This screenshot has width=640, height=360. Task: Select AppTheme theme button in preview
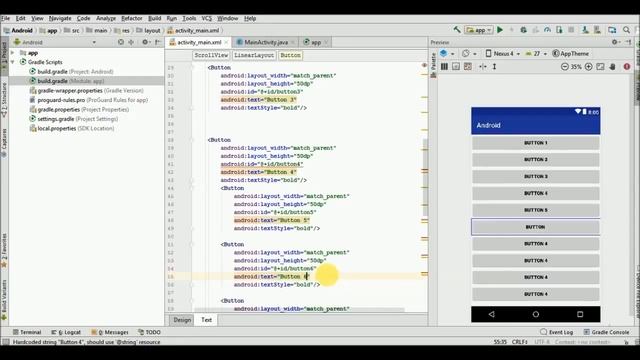[570, 53]
